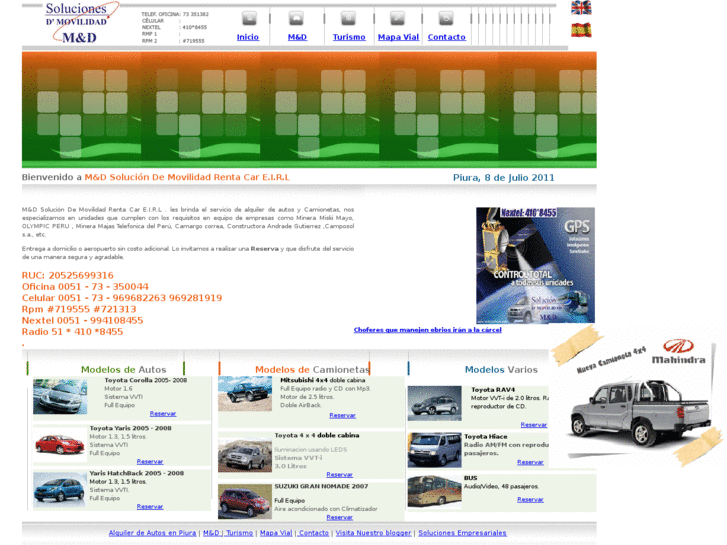Open the footer M&D link
Screen dimensions: 727x545
211,533
